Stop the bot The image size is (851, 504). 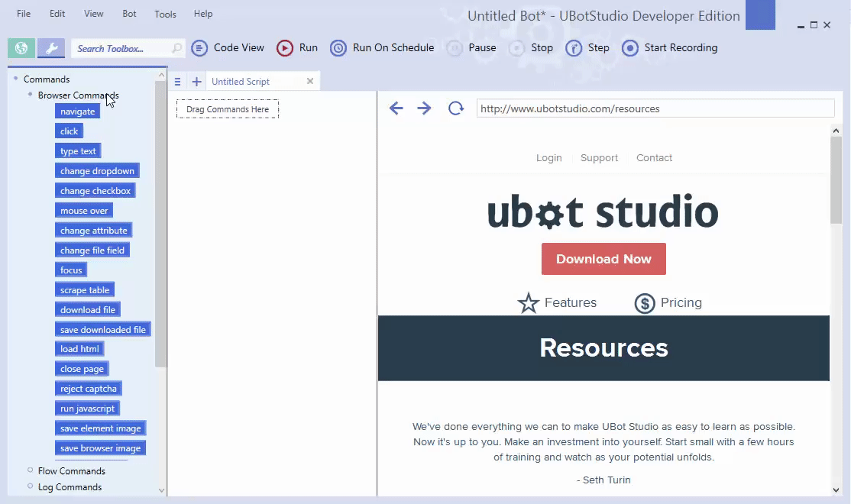click(532, 48)
